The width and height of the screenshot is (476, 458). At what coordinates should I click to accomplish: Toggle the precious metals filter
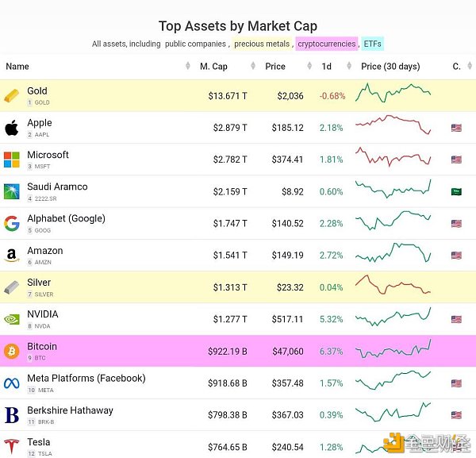(x=262, y=44)
